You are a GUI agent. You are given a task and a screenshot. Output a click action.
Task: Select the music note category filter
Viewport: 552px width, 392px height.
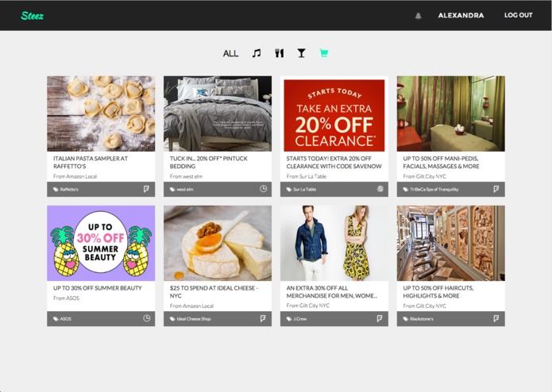[x=257, y=53]
